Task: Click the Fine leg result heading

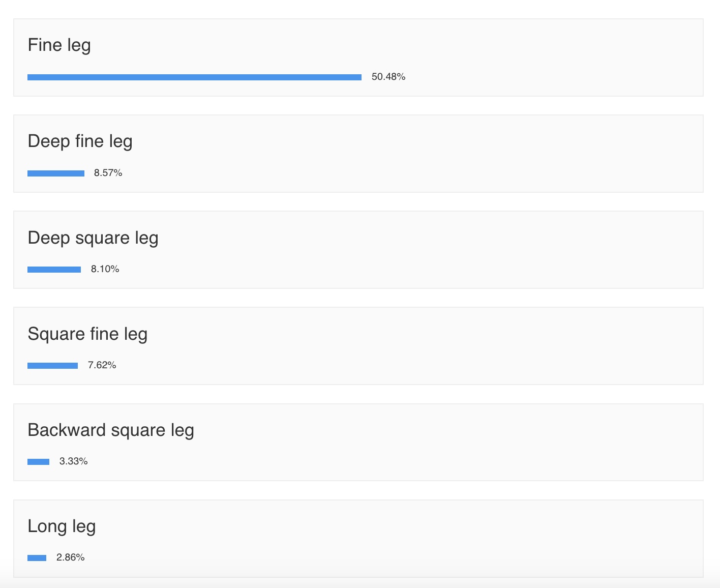Action: tap(59, 45)
